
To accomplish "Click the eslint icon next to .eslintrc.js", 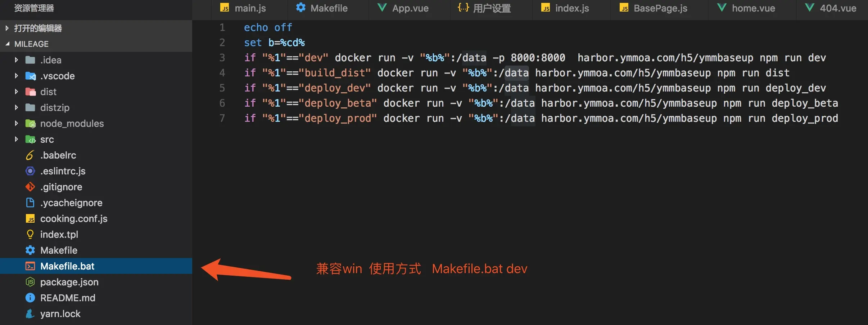I will coord(30,171).
